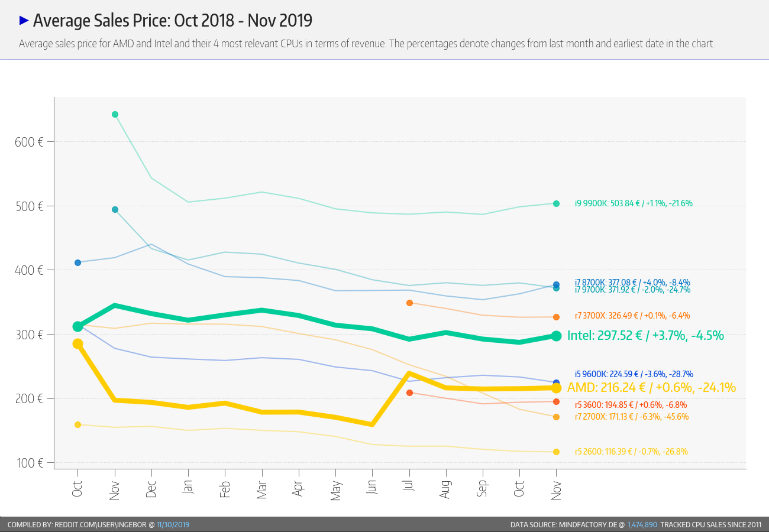Screen dimensions: 769x532
Task: Click the r7 3700X: 326.49 € series label
Action: coord(632,316)
